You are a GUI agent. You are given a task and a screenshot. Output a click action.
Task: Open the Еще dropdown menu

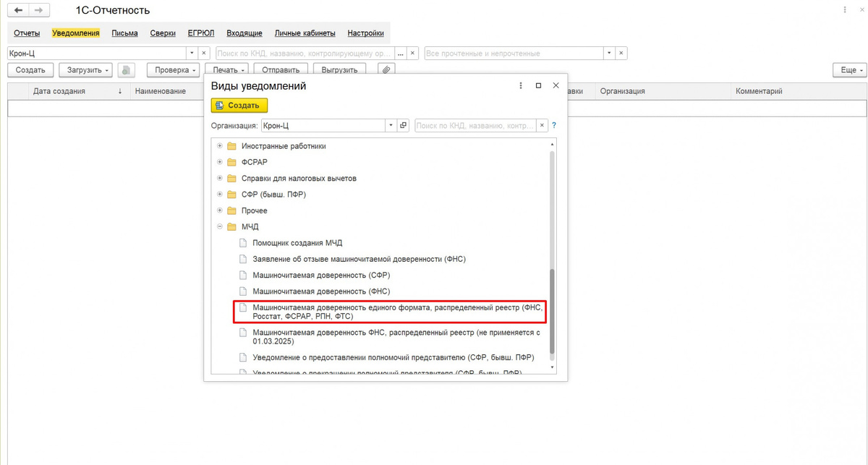(849, 70)
